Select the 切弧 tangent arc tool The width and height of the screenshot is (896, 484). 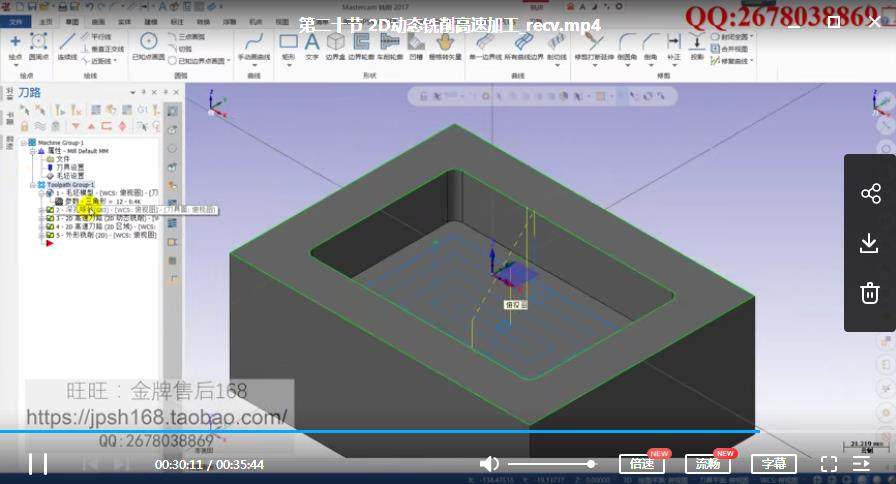point(180,49)
